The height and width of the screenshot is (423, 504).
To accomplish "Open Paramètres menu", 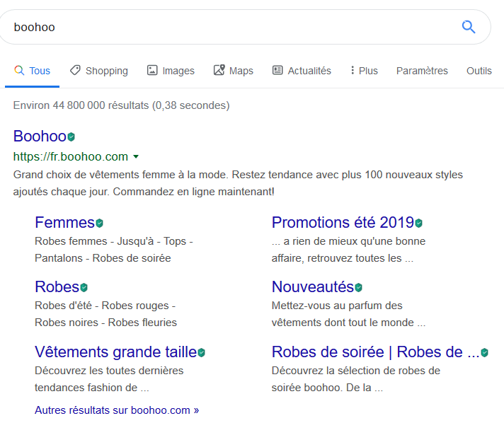I will pos(422,71).
